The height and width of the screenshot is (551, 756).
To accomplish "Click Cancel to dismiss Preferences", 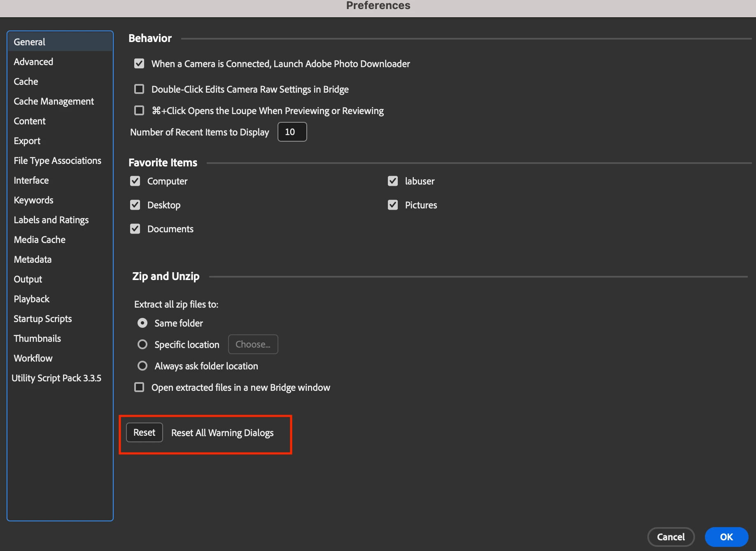I will coord(671,537).
